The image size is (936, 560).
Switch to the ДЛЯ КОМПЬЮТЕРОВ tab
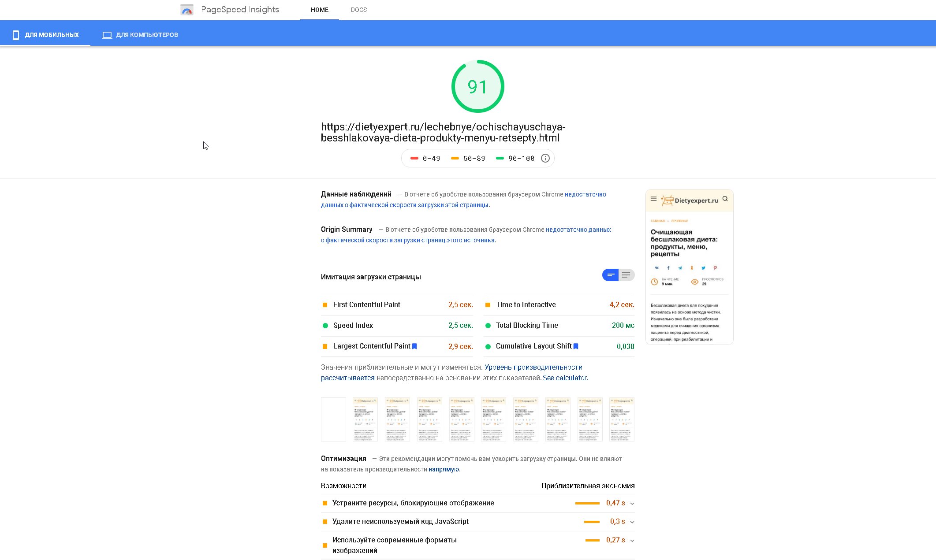(147, 35)
